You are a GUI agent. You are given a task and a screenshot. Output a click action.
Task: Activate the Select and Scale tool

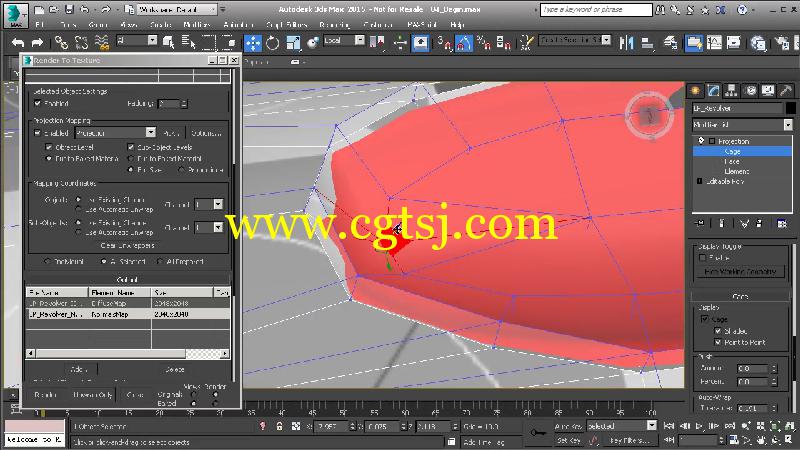pos(293,43)
